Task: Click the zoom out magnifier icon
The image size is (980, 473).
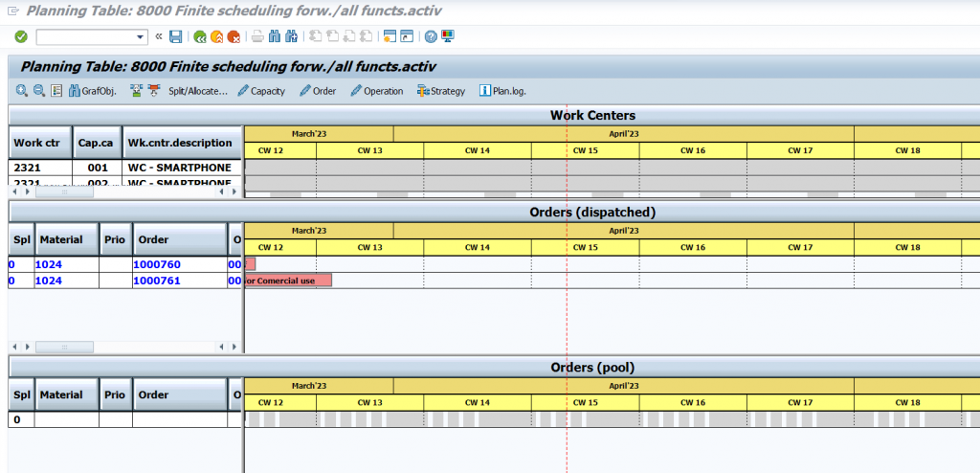Action: [x=39, y=91]
